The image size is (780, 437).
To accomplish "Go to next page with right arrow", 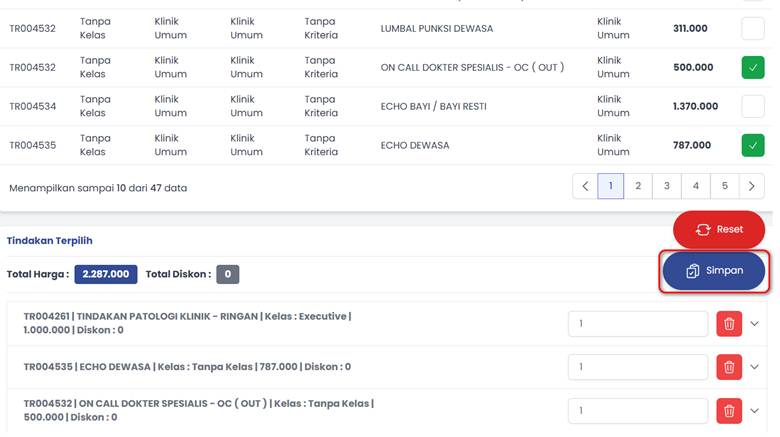I will pos(751,186).
